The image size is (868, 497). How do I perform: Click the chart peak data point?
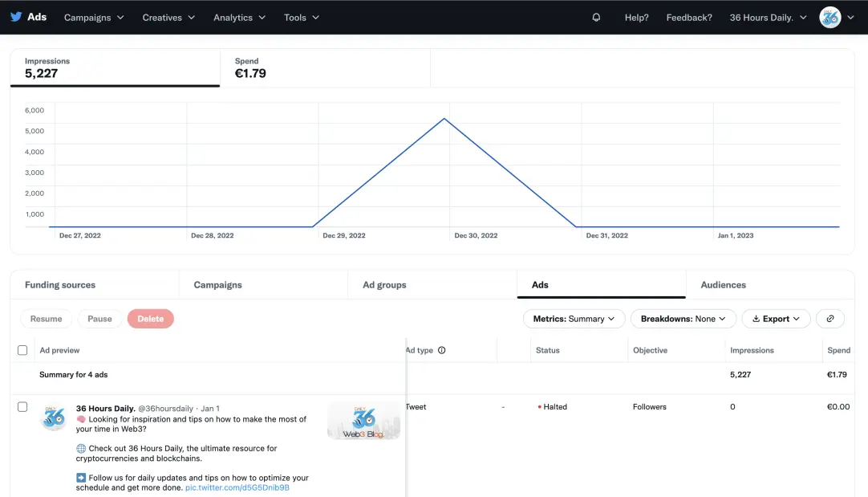click(444, 119)
